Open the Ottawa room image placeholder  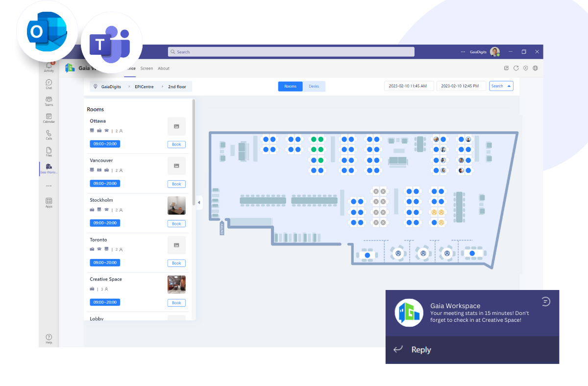[x=176, y=126]
